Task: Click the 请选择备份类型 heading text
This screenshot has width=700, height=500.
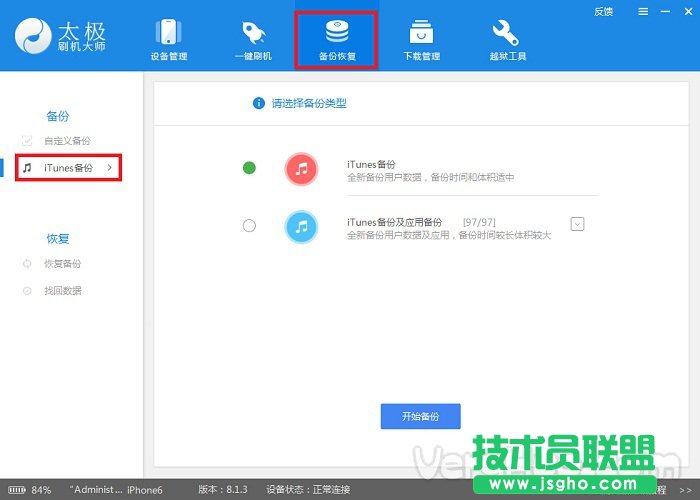Action: (x=309, y=104)
